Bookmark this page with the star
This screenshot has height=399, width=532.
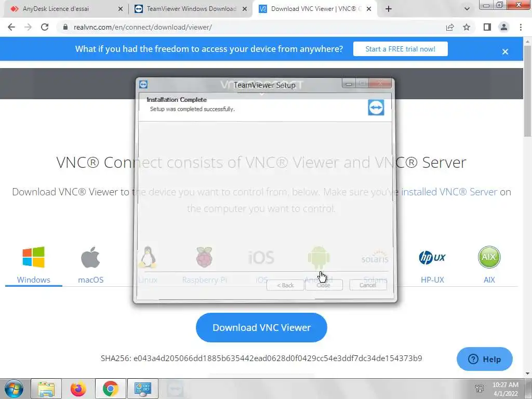tap(467, 27)
